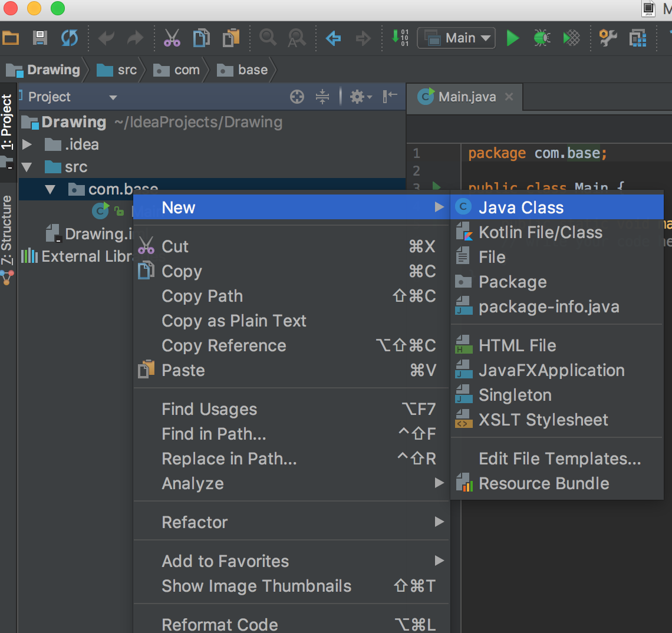
Task: Open the Project view type dropdown
Action: [113, 97]
